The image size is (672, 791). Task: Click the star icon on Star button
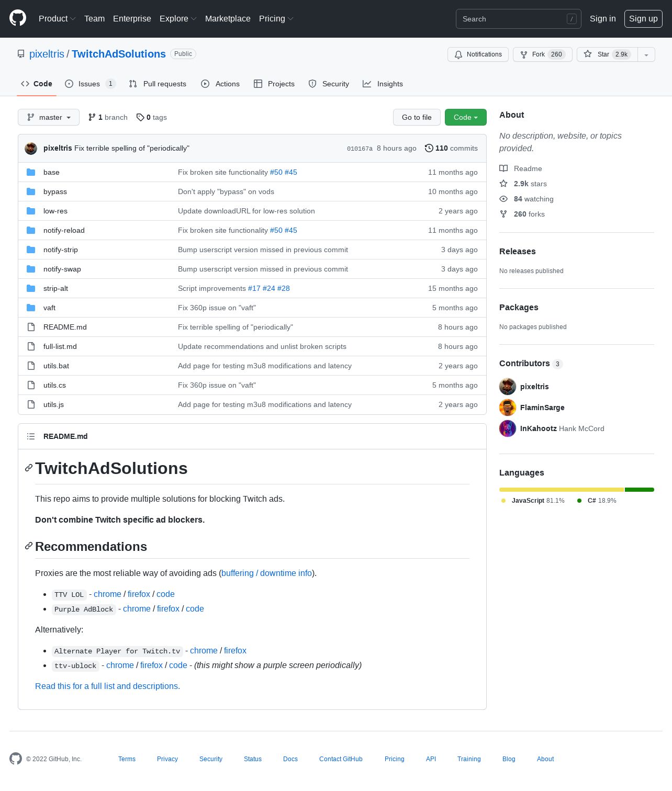click(588, 54)
